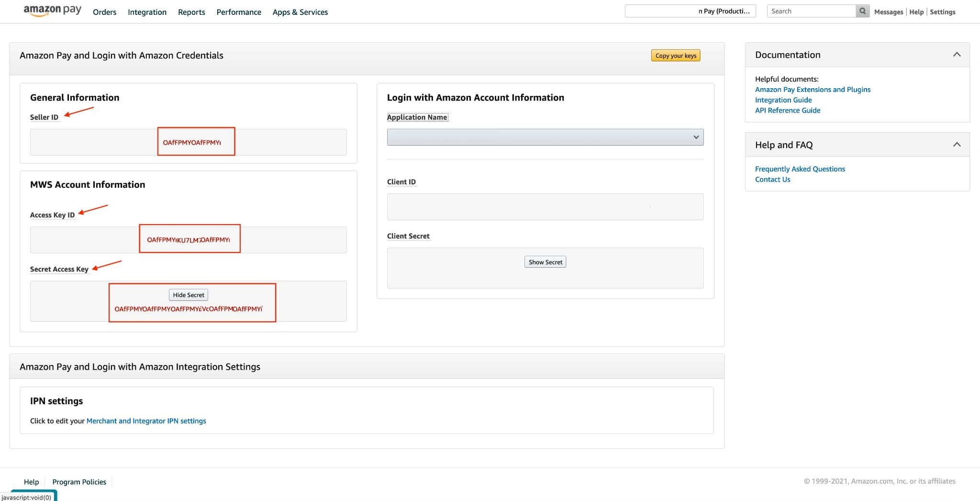Click the MWS Account Information heading

[88, 185]
